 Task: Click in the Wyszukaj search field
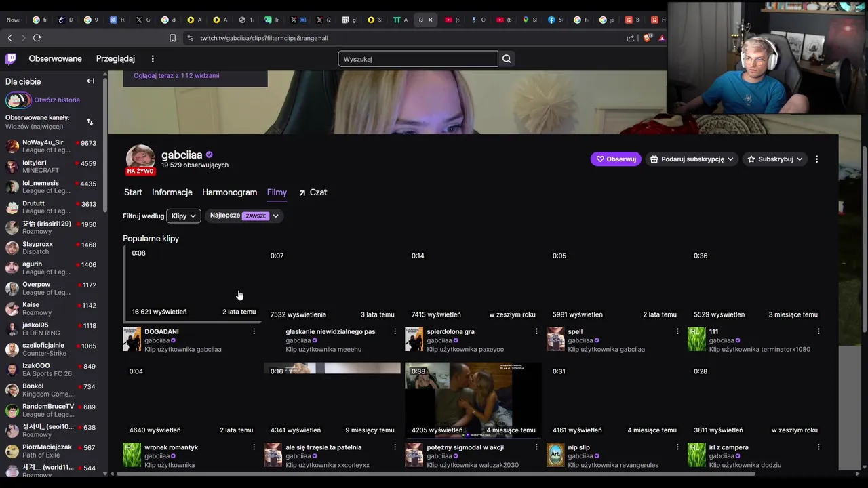pyautogui.click(x=418, y=59)
